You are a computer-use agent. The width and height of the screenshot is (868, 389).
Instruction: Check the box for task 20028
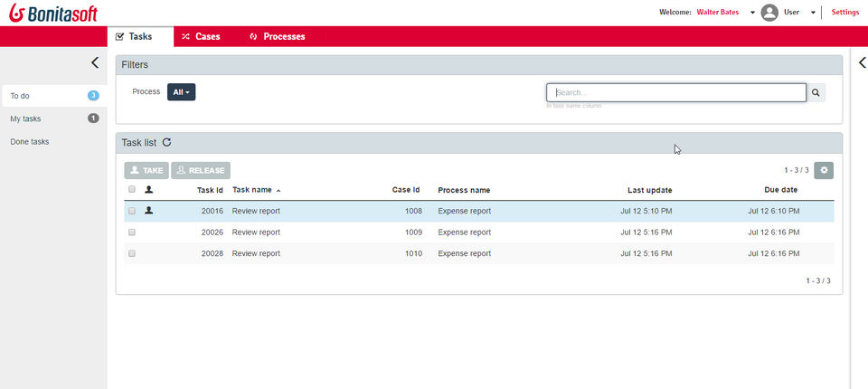(132, 253)
